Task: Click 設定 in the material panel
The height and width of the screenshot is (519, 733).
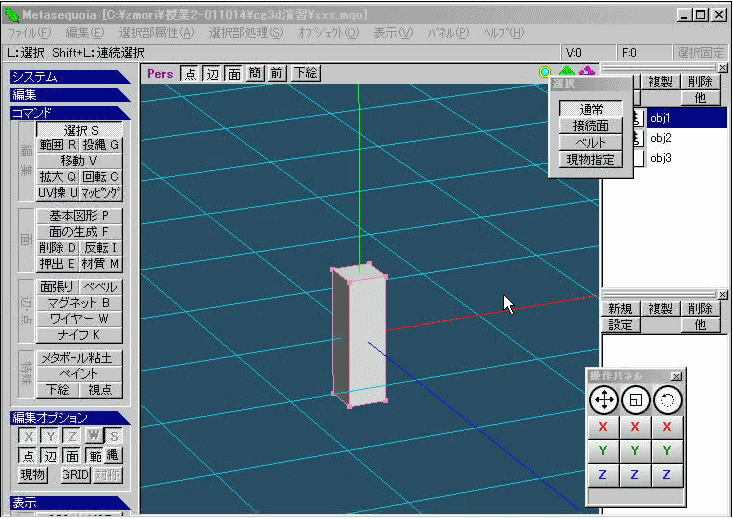Action: tap(620, 324)
